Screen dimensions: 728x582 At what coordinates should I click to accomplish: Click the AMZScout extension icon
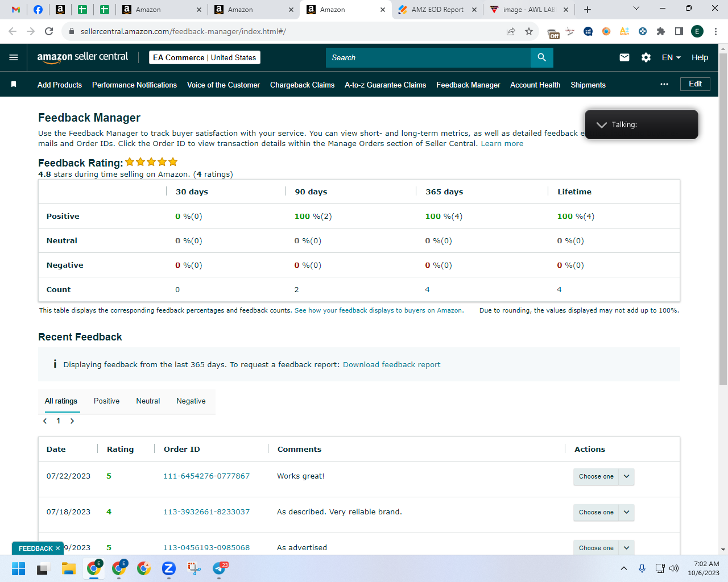[624, 31]
